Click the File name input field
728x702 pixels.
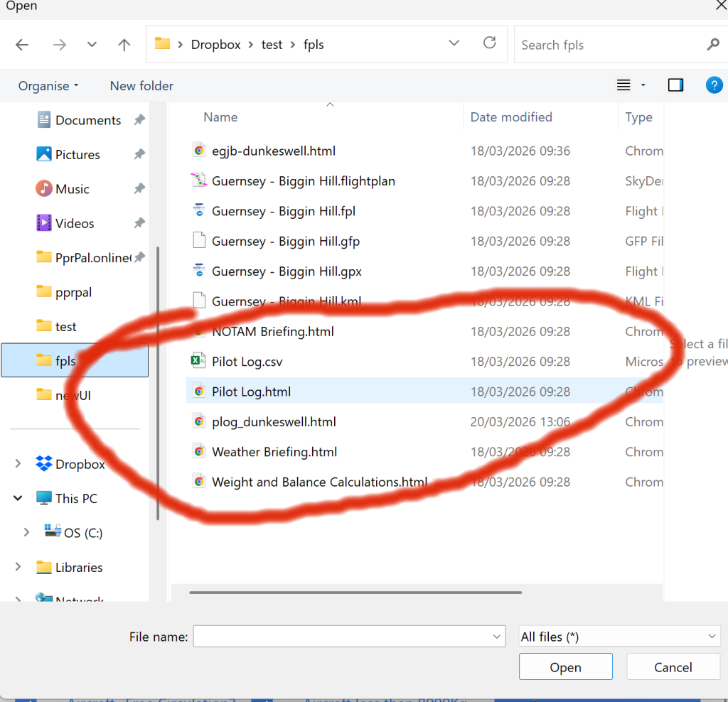(341, 637)
